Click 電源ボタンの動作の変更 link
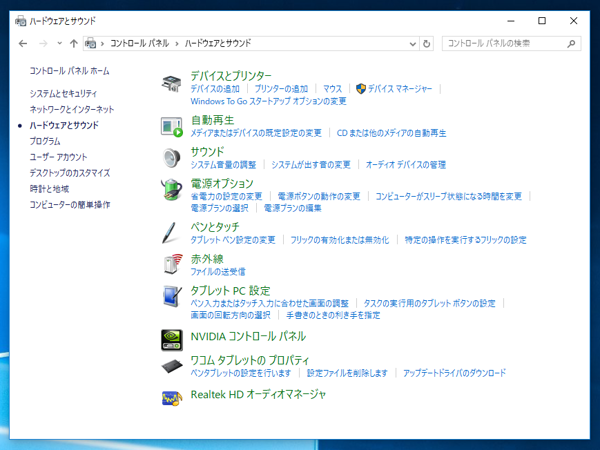600x450 pixels. point(319,197)
